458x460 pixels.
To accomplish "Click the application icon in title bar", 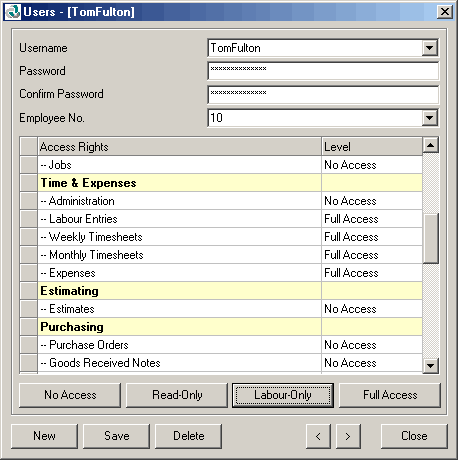I will pos(13,12).
